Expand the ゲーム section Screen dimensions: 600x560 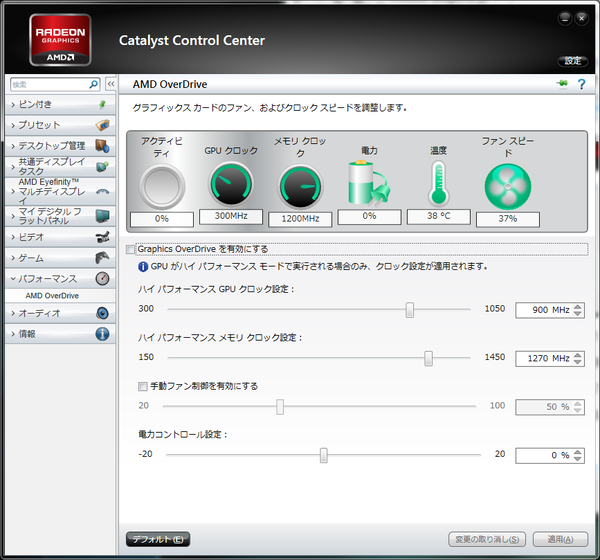point(13,258)
